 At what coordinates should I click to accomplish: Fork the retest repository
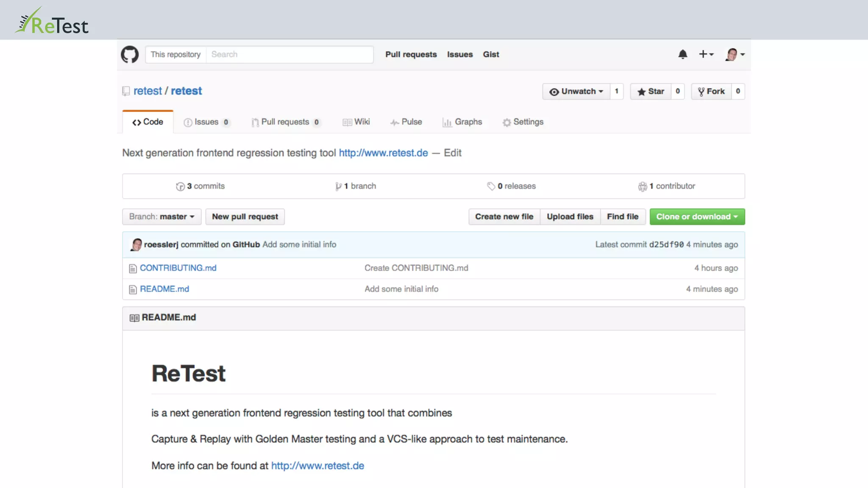click(711, 91)
